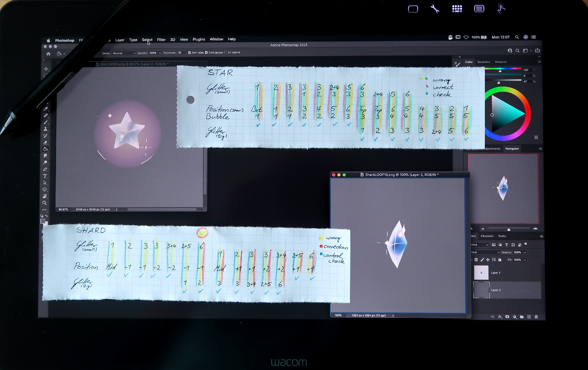Open the Mode Normal dropdown
Screen dimensions: 588x370
click(x=124, y=53)
